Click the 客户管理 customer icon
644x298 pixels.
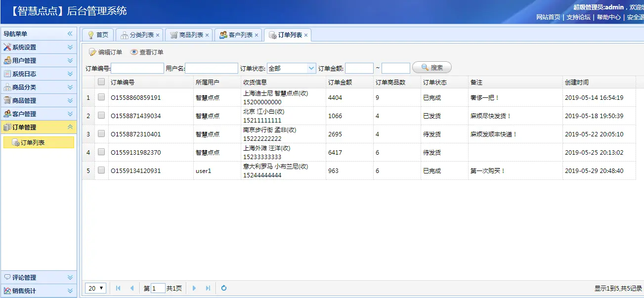pos(7,114)
